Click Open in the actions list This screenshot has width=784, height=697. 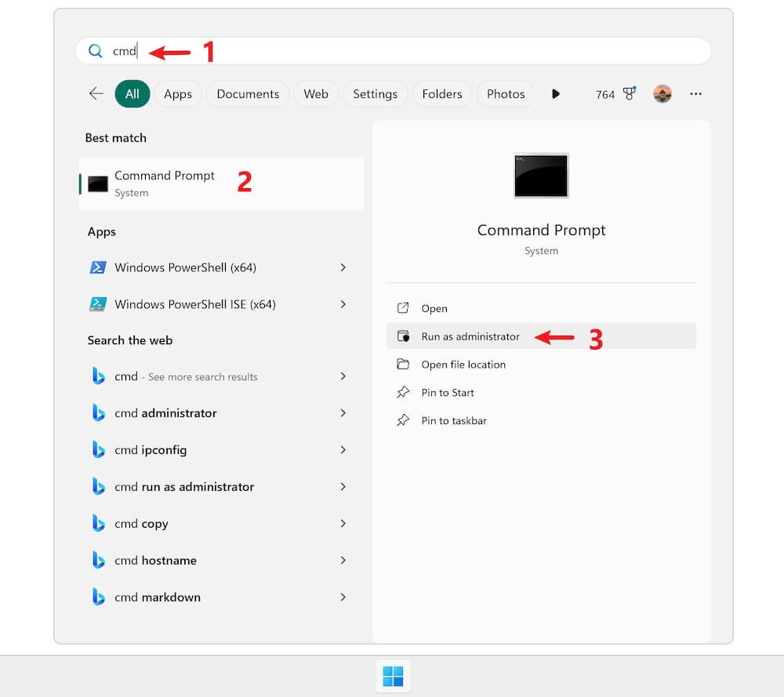(542, 308)
